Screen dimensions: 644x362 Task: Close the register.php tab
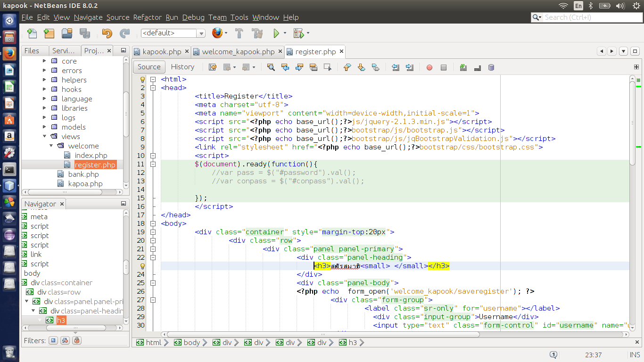click(341, 52)
